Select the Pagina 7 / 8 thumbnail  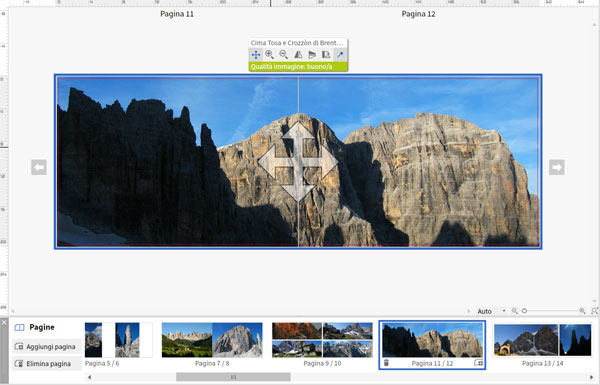[212, 340]
